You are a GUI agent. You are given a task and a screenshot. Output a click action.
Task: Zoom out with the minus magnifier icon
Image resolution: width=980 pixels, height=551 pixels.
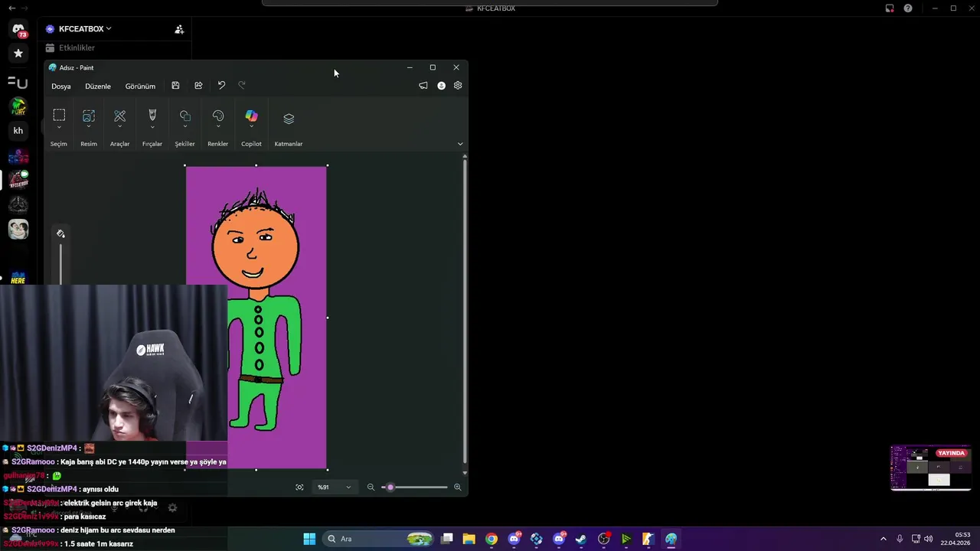(371, 487)
